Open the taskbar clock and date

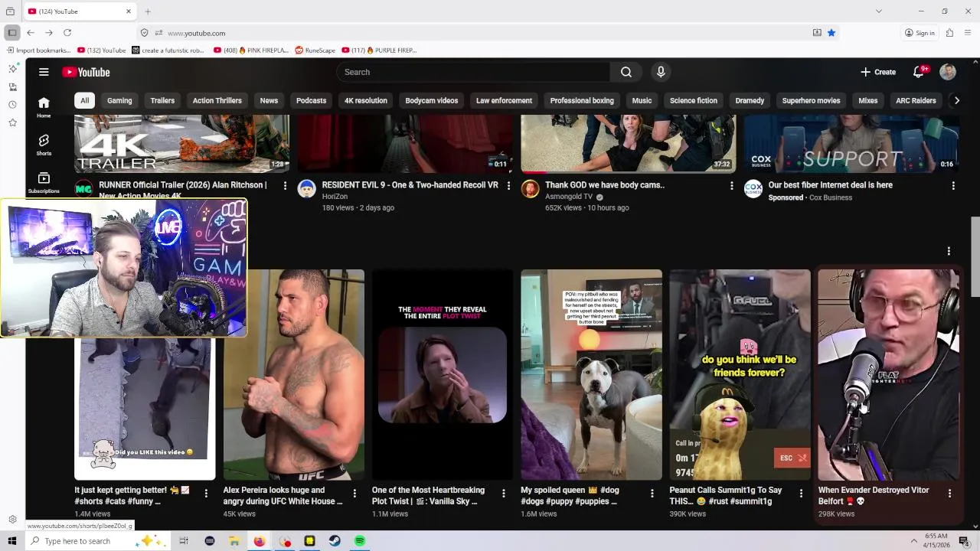click(x=936, y=541)
